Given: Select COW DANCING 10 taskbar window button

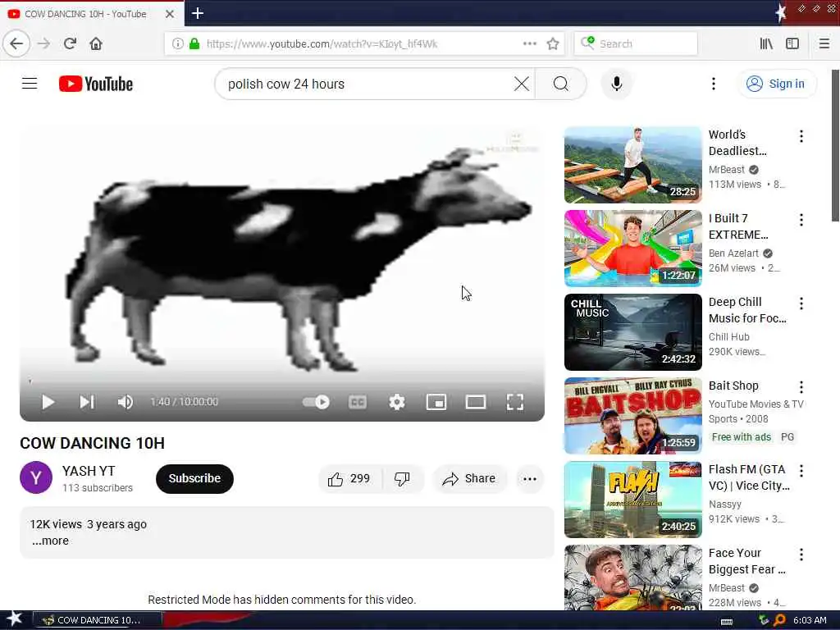Looking at the screenshot, I should coord(98,620).
